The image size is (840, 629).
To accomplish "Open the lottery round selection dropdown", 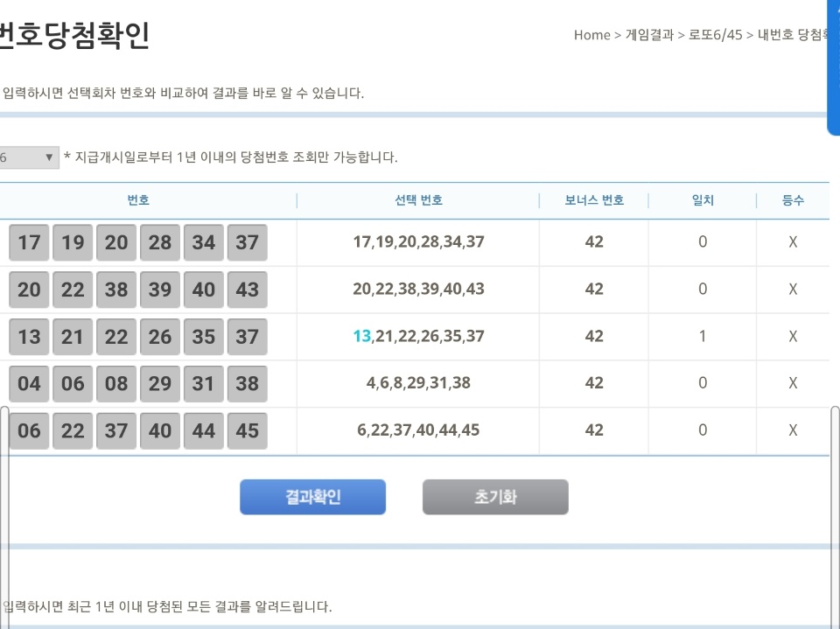I will (x=29, y=157).
